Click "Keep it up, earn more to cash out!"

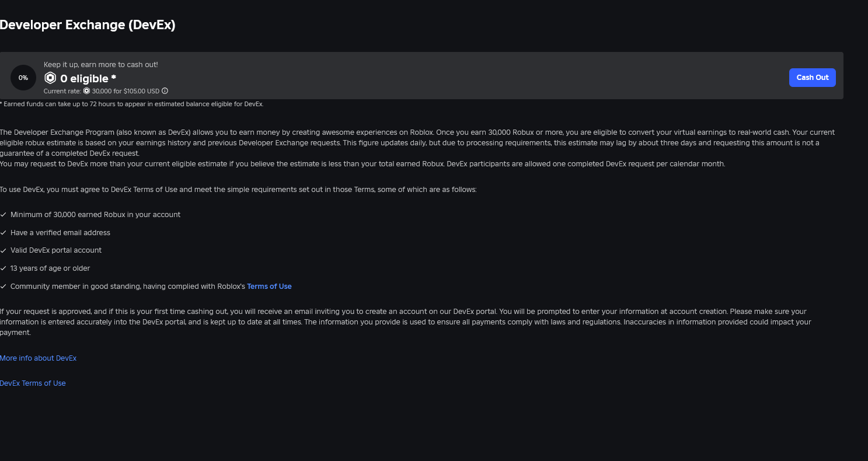(100, 64)
